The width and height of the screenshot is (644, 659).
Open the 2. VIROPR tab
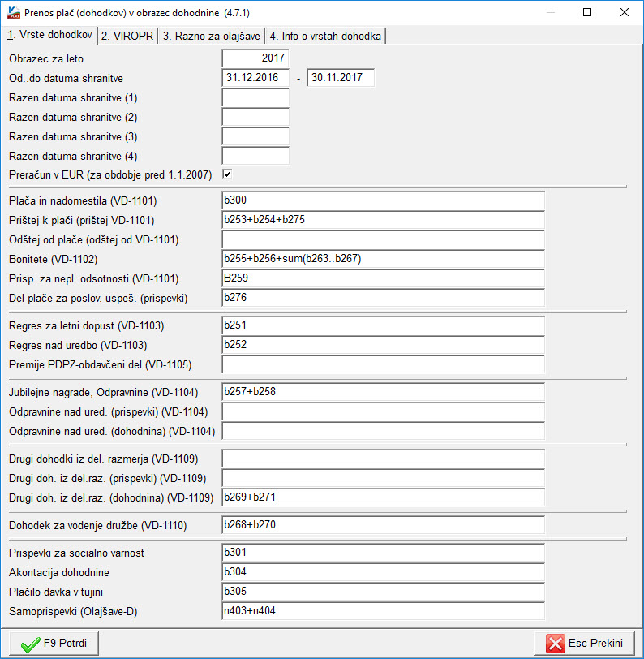pos(127,37)
